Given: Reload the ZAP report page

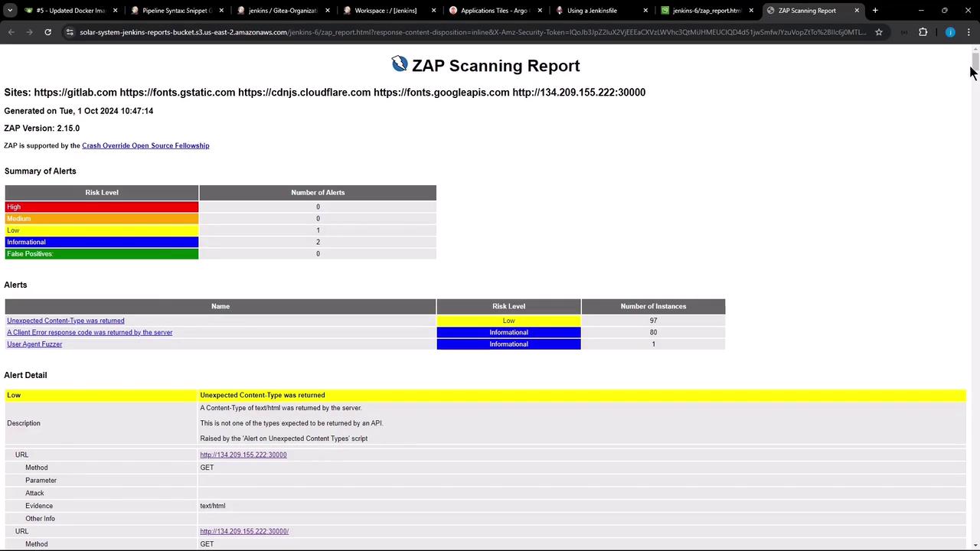Looking at the screenshot, I should [47, 32].
